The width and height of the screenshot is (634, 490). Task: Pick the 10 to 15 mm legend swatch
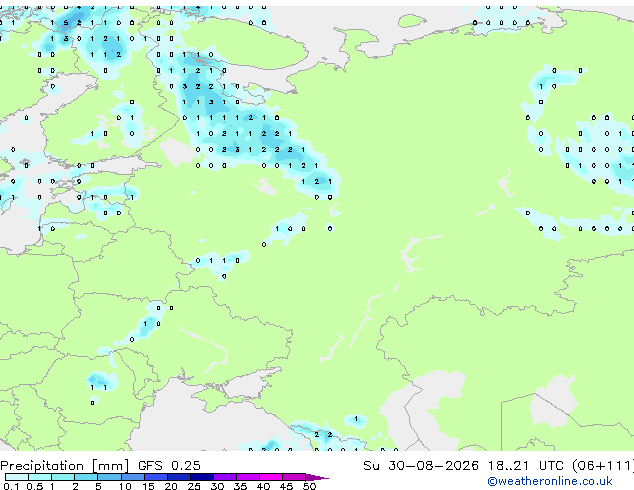click(x=133, y=477)
